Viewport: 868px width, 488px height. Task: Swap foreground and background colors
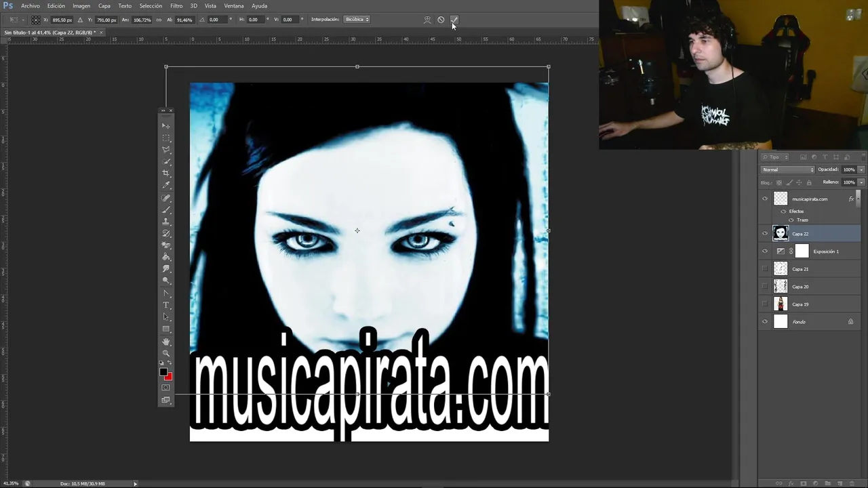click(x=170, y=364)
